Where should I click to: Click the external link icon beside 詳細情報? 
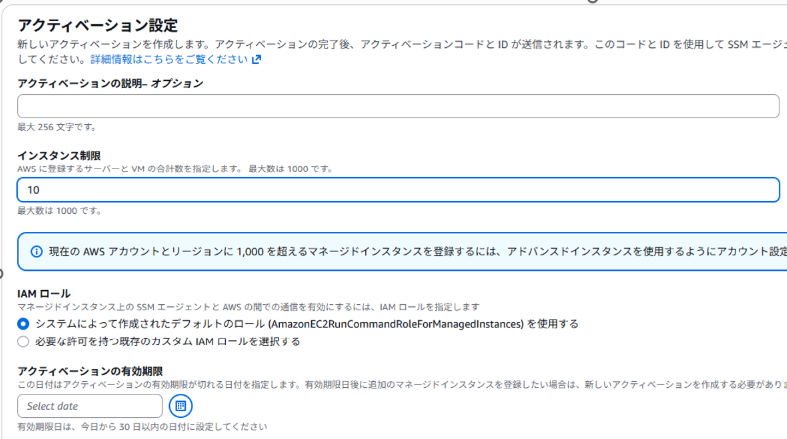click(x=256, y=59)
